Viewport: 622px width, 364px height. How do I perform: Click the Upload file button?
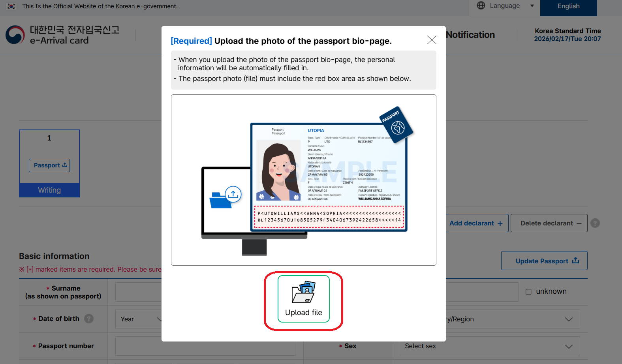[303, 299]
